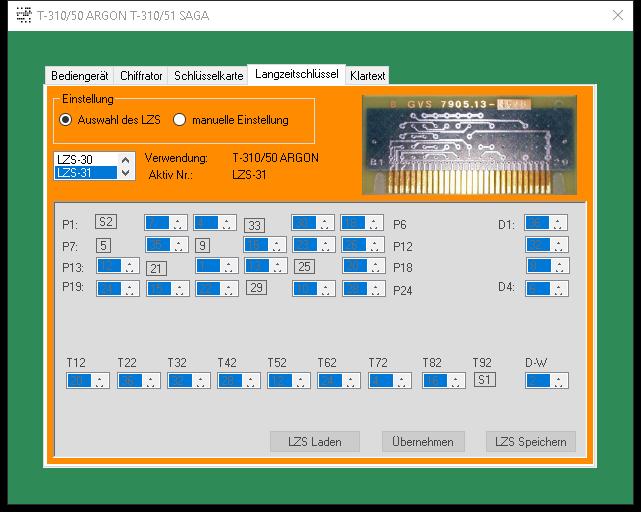Click the LZS Laden button
641x512 pixels.
coord(315,442)
